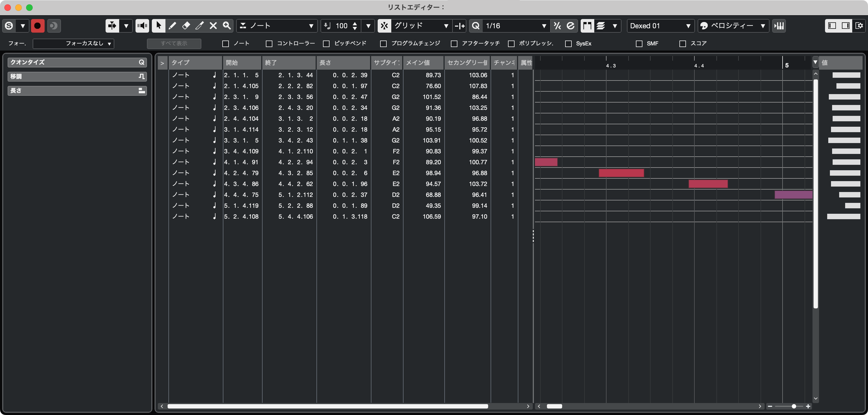The height and width of the screenshot is (415, 868).
Task: Toggle the right zone visibility icon
Action: pos(846,26)
